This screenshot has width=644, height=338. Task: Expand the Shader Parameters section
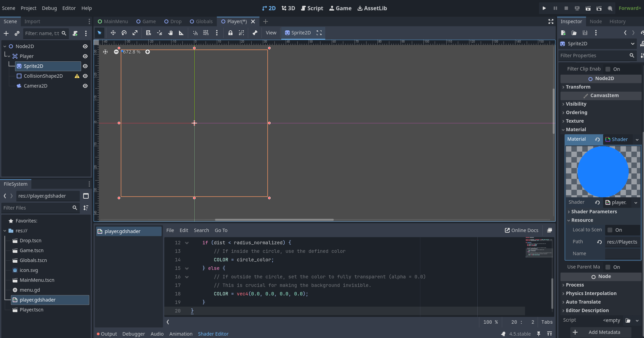(594, 212)
